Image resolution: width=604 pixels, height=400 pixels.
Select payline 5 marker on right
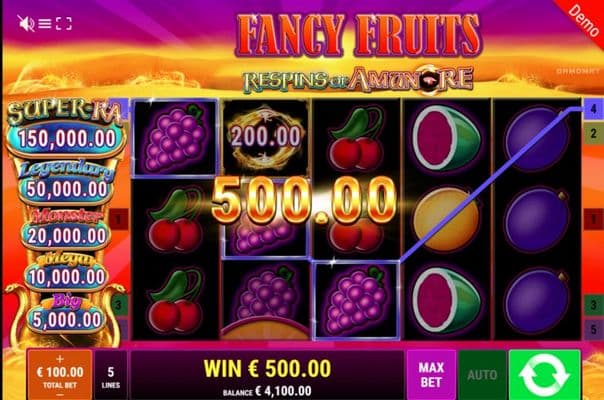click(x=593, y=329)
